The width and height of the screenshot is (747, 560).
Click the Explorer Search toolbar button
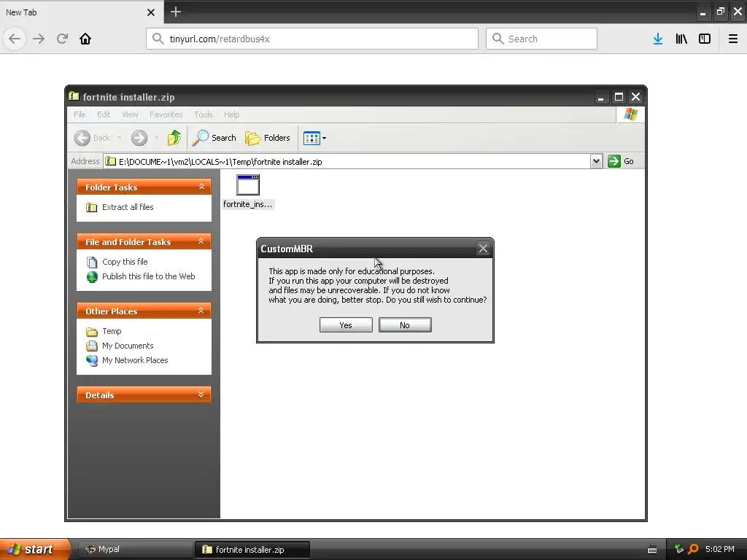click(x=214, y=138)
